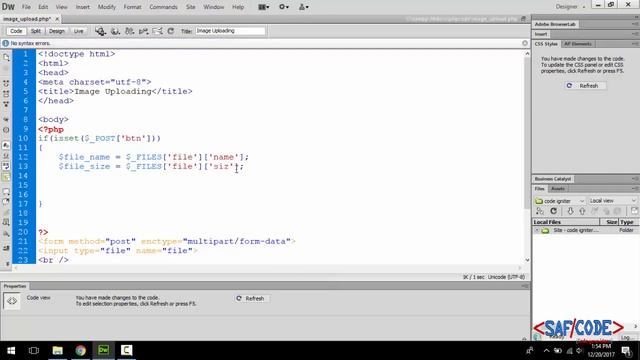Open the Commands menu
The width and height of the screenshot is (640, 360).
point(163,7)
